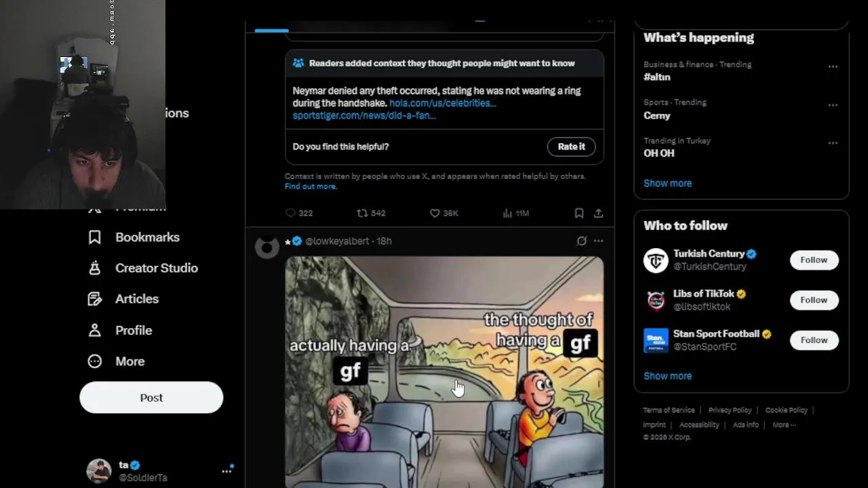This screenshot has width=868, height=488.
Task: Follow Turkish Century
Action: coord(814,260)
